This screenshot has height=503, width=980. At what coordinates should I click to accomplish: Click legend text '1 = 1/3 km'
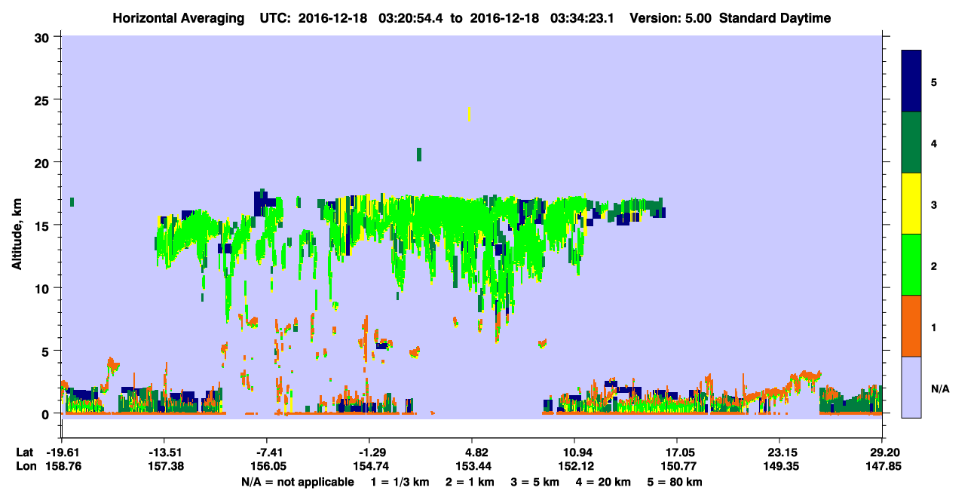tap(400, 482)
